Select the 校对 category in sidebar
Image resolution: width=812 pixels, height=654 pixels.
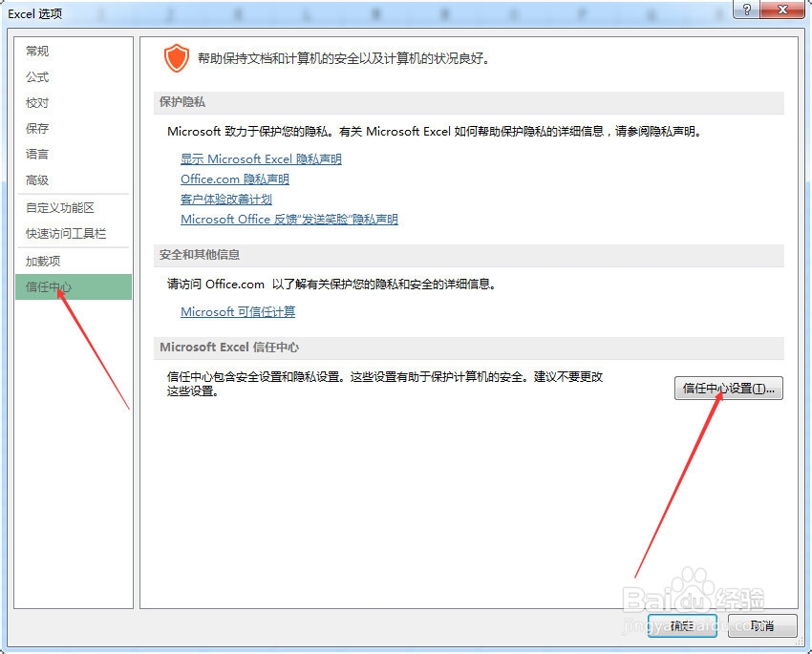click(37, 103)
